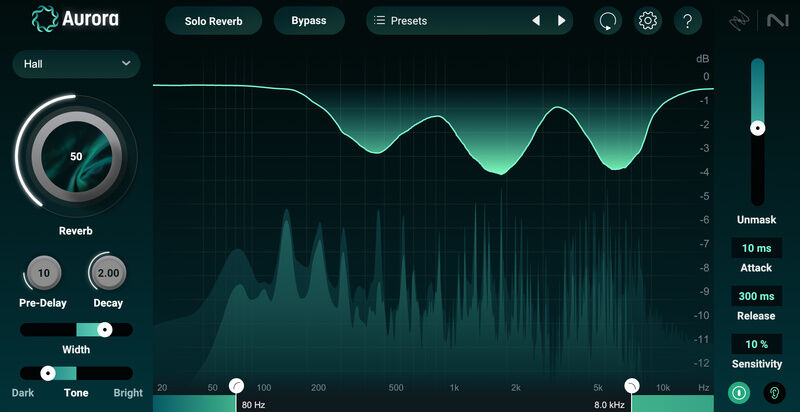This screenshot has width=800, height=412.
Task: Click the Attack value 10 ms
Action: [x=757, y=248]
